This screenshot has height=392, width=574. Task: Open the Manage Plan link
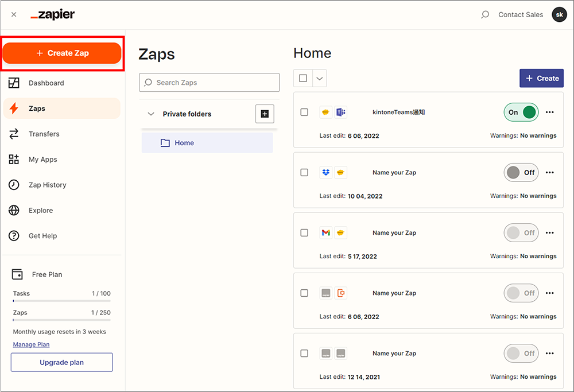point(31,344)
